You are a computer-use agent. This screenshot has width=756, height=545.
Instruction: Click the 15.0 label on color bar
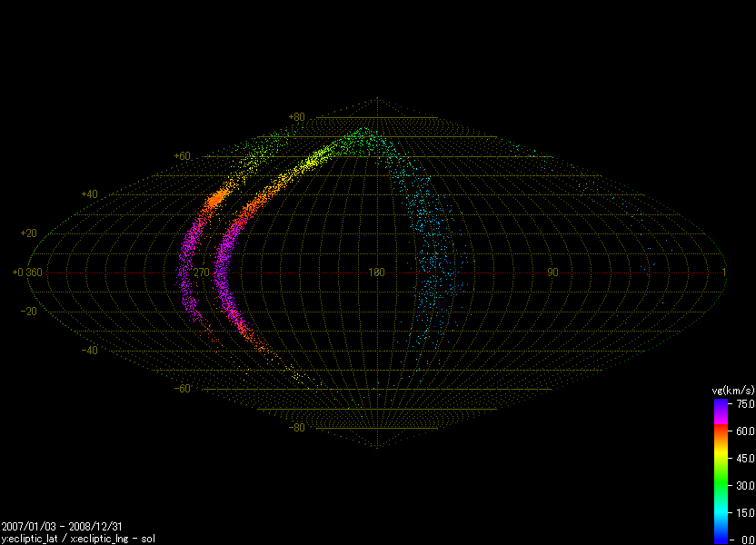[x=745, y=512]
